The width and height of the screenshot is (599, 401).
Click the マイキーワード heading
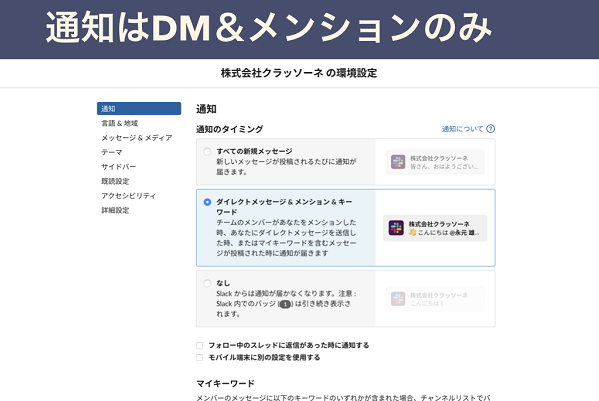pos(225,383)
